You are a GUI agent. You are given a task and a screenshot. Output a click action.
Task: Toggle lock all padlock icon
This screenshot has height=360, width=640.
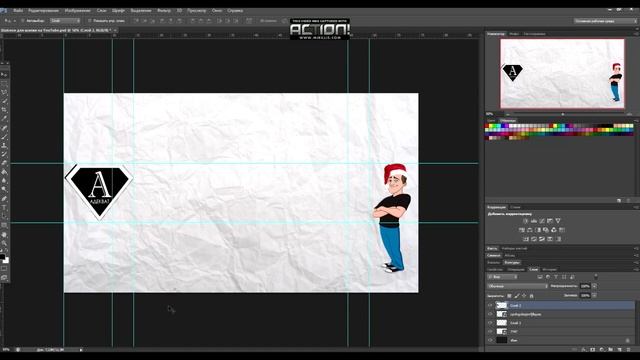pyautogui.click(x=531, y=296)
